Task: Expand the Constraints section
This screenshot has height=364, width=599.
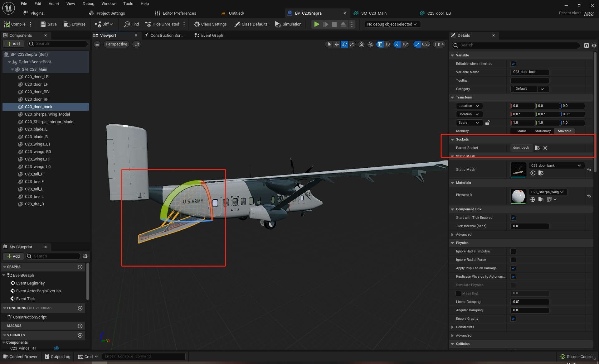Action: click(x=452, y=327)
